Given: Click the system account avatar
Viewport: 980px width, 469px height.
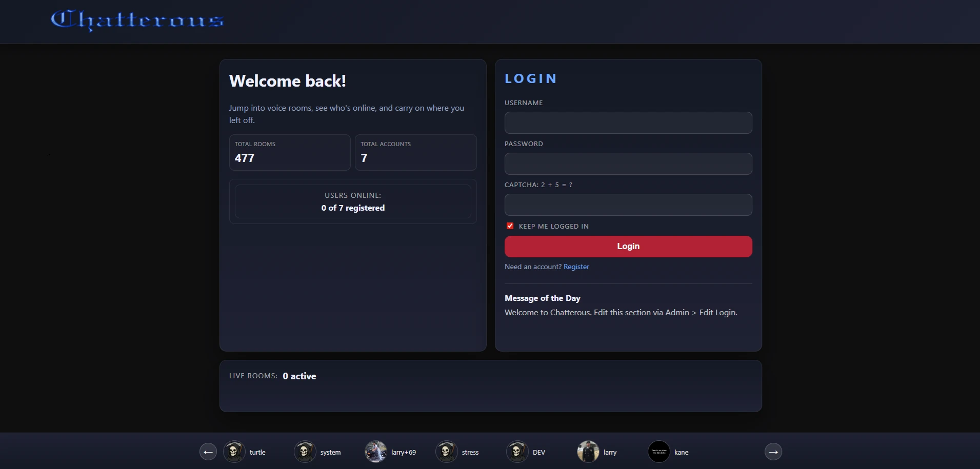Looking at the screenshot, I should 305,452.
